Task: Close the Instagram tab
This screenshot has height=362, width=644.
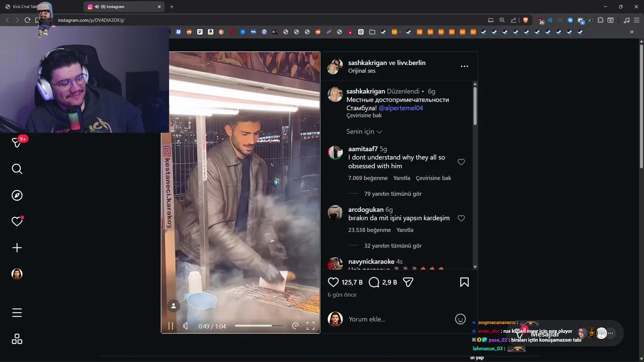Action: 159,7
